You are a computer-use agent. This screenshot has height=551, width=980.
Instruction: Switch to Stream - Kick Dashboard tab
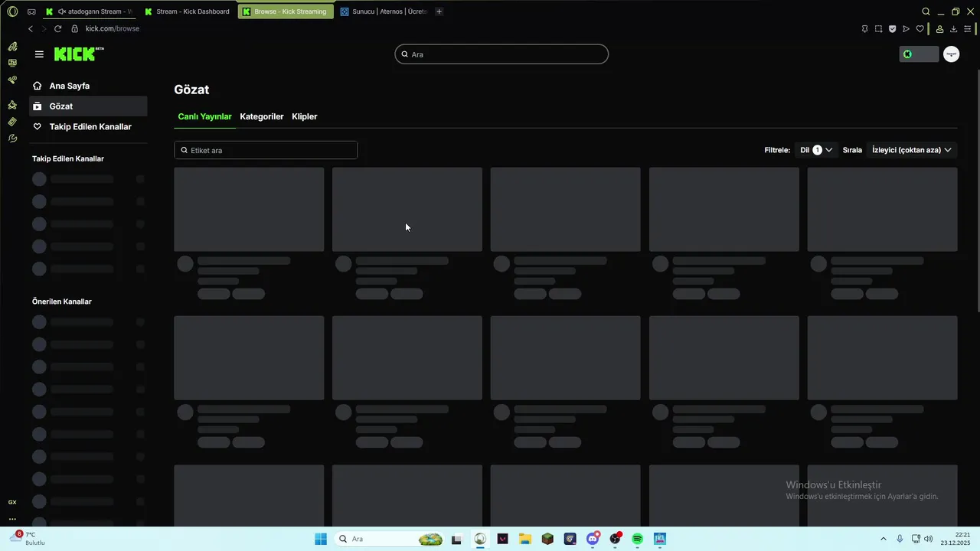coord(188,11)
